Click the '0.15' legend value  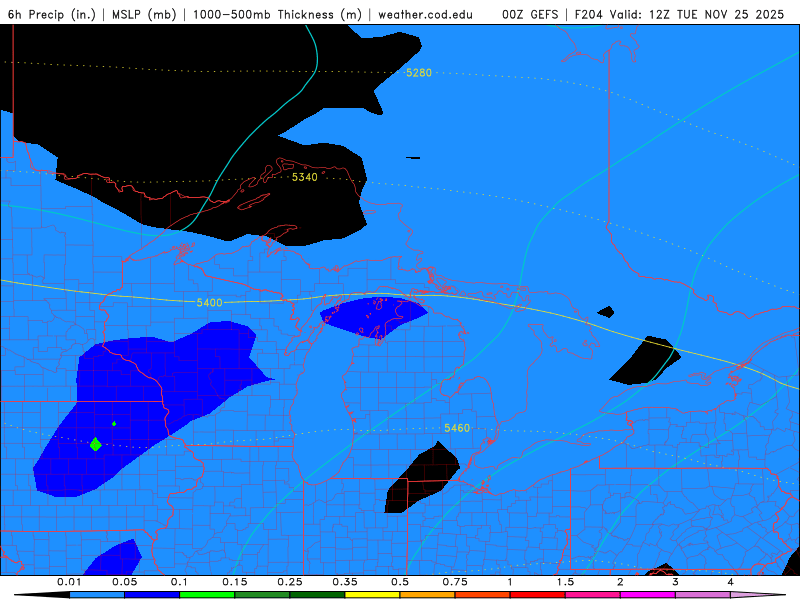(x=235, y=582)
